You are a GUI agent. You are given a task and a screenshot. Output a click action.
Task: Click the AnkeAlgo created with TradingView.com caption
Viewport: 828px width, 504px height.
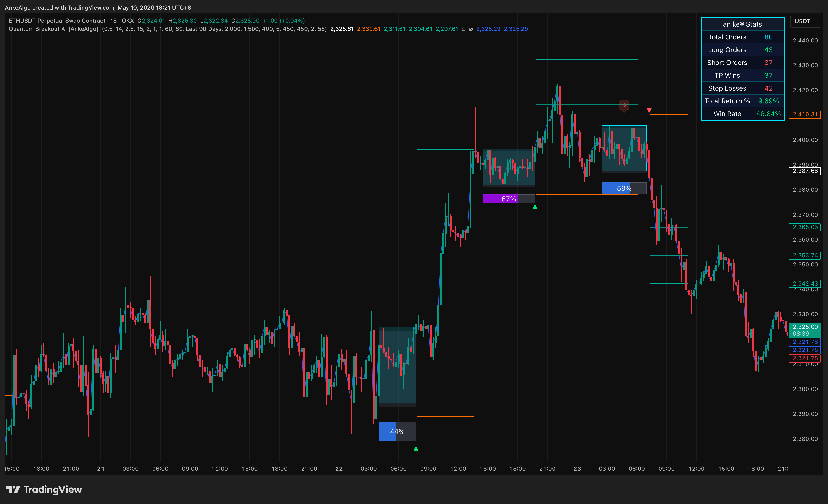click(98, 7)
